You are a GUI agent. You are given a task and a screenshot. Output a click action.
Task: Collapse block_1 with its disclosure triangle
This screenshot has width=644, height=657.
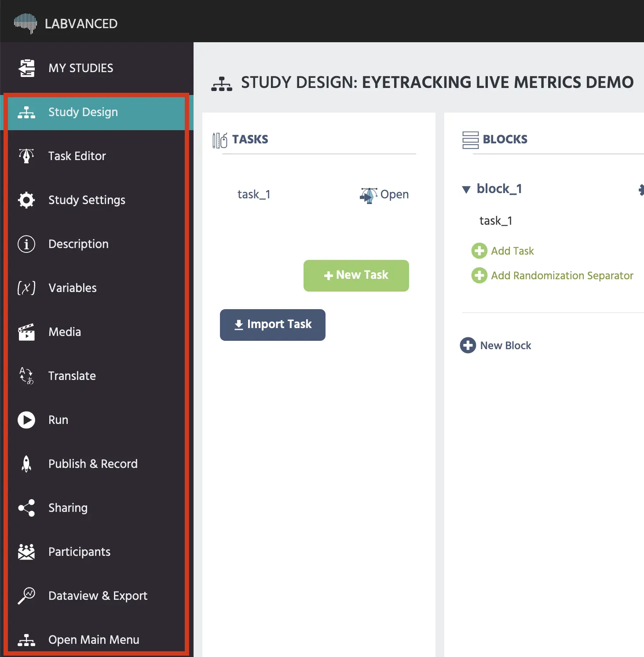pos(467,189)
